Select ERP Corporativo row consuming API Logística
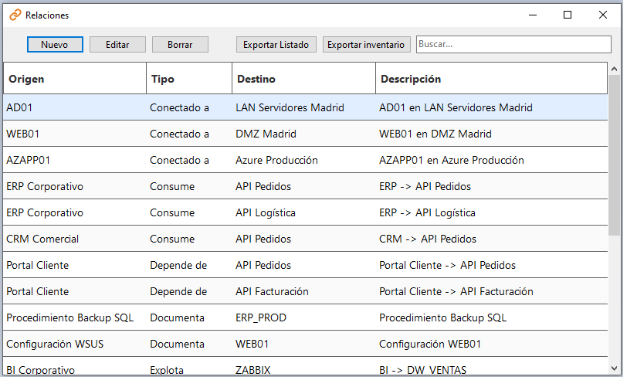 tap(305, 213)
